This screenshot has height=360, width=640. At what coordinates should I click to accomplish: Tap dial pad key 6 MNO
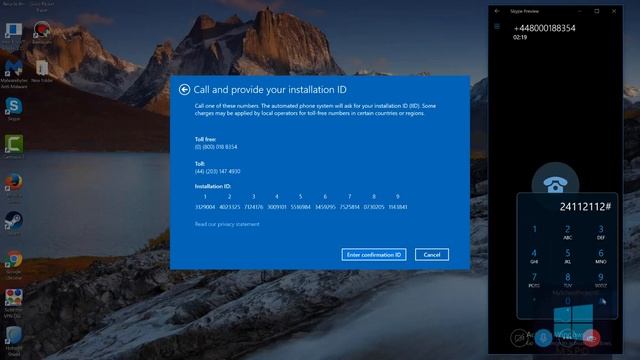600,256
